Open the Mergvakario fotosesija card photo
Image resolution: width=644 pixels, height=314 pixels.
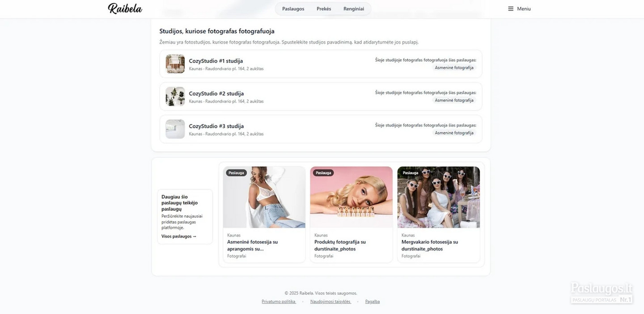click(x=439, y=197)
